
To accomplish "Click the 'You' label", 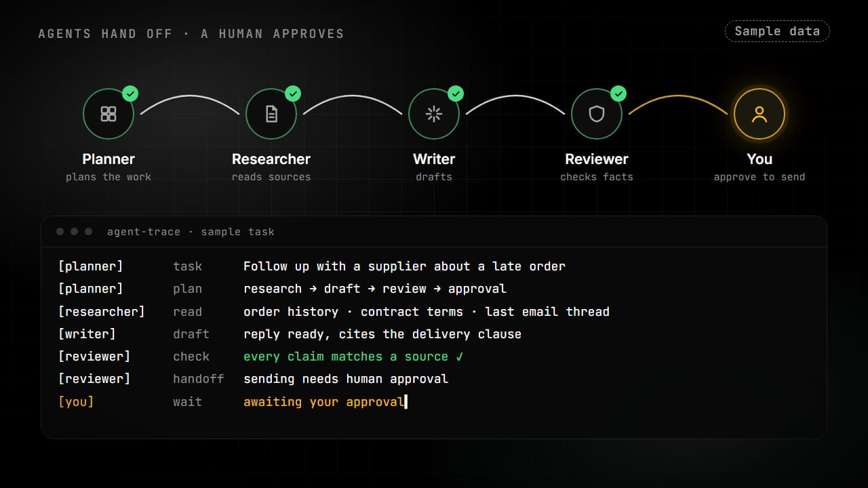I will [759, 159].
